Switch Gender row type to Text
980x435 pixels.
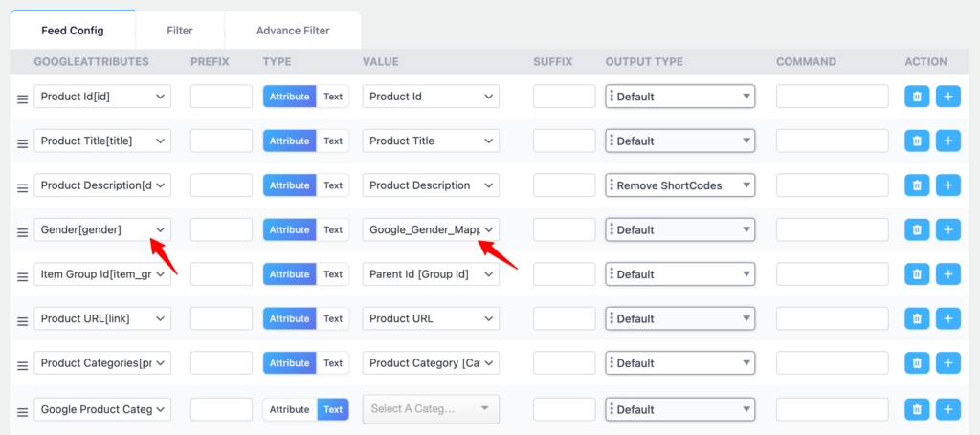click(332, 229)
